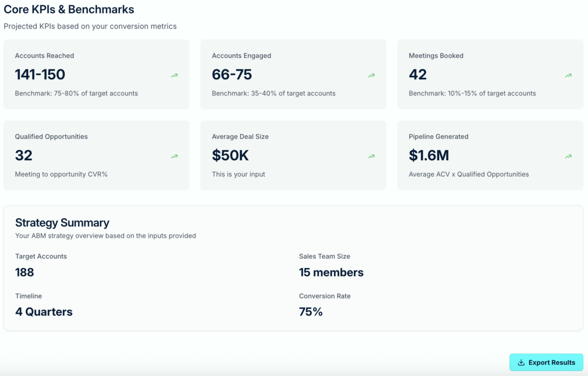Click the trend arrow icon in Accounts Engaged card
The height and width of the screenshot is (376, 588).
tap(371, 75)
